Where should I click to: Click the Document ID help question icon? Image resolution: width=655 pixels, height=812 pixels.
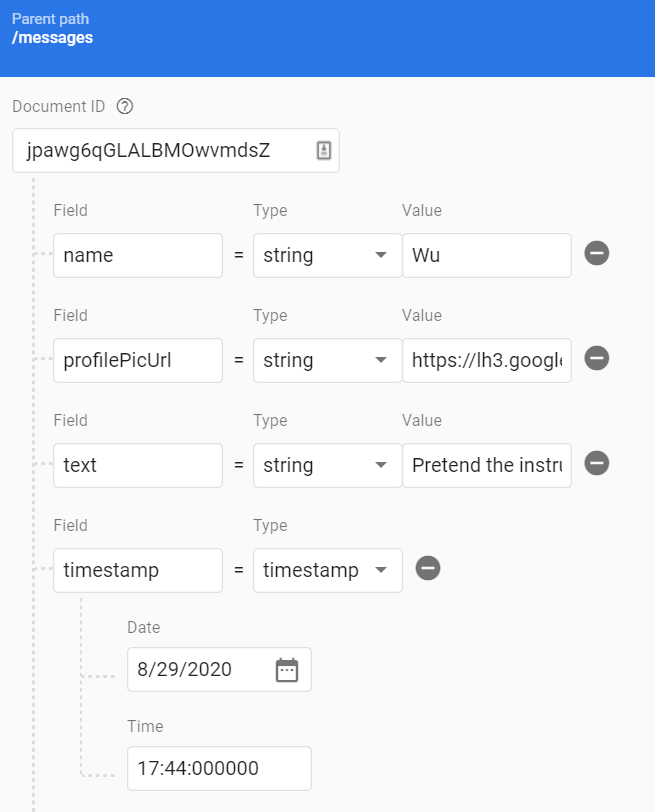coord(125,106)
